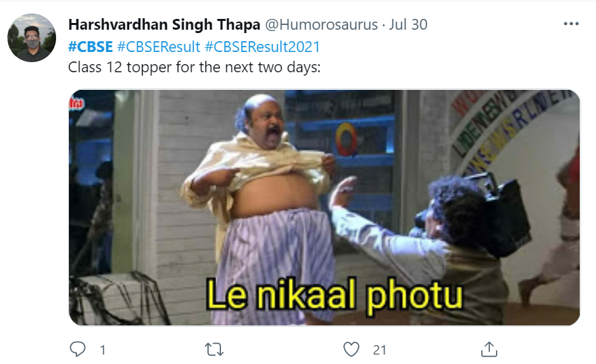Click the red logo in image corner

tap(76, 103)
